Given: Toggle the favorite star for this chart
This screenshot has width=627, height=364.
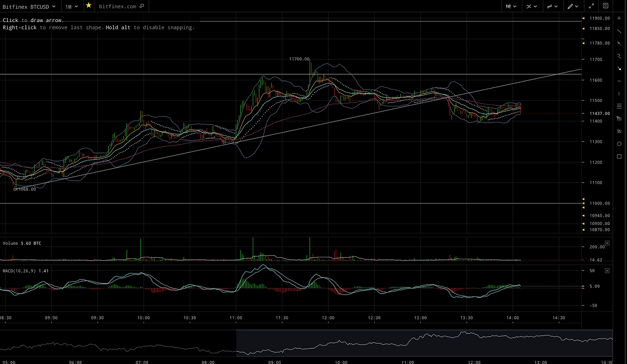Looking at the screenshot, I should tap(89, 6).
